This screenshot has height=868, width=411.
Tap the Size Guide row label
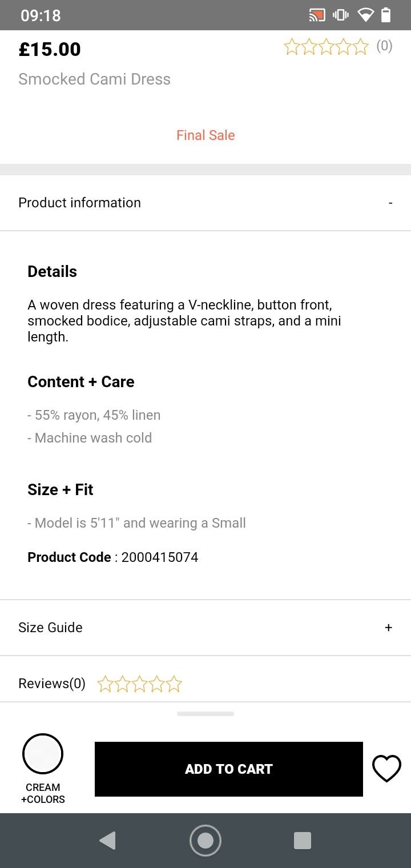pos(50,628)
